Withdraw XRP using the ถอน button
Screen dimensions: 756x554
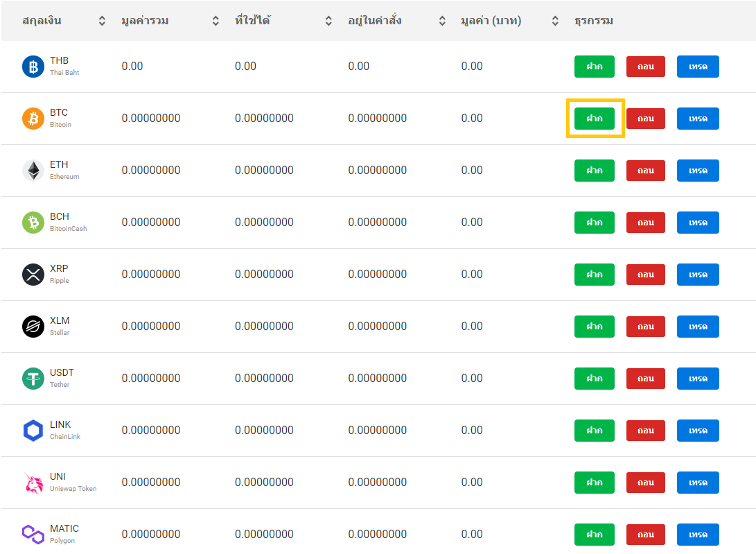646,275
